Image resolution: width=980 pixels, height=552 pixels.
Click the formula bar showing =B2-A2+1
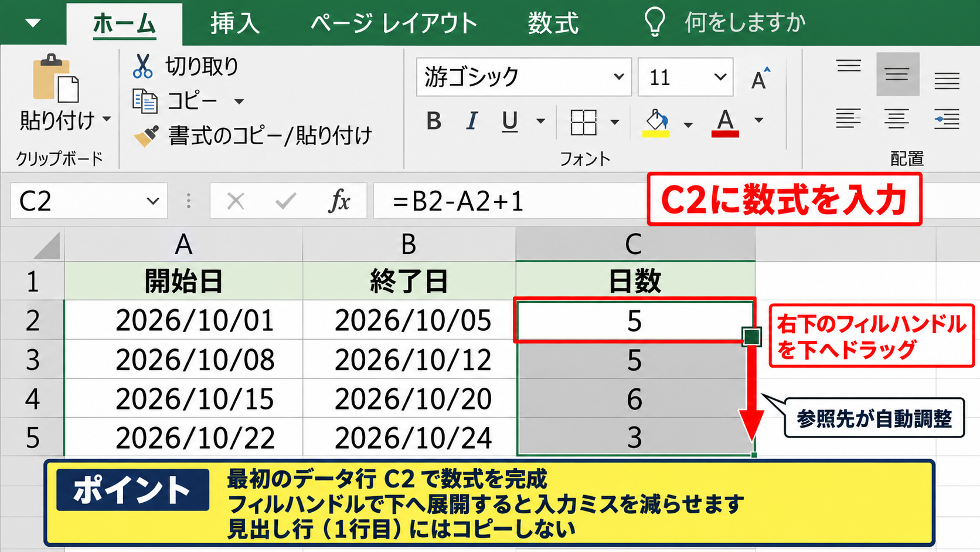pyautogui.click(x=510, y=201)
